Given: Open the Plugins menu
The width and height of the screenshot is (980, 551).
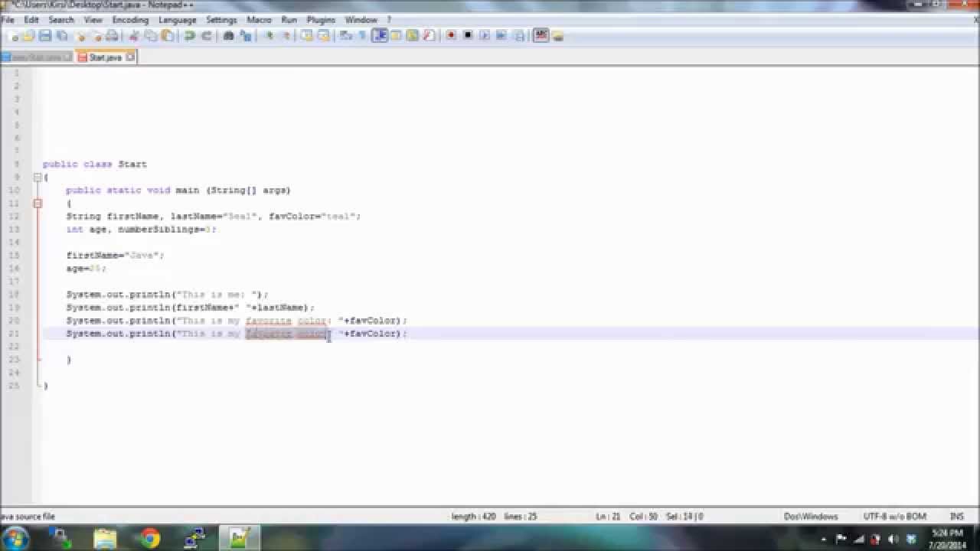Looking at the screenshot, I should click(321, 20).
